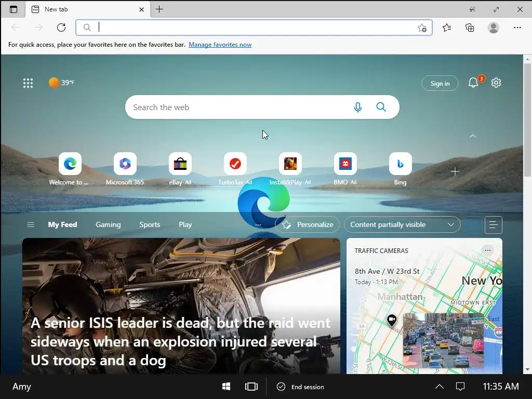Screen dimensions: 532x399
Task: Switch feed to list layout view
Action: point(494,224)
